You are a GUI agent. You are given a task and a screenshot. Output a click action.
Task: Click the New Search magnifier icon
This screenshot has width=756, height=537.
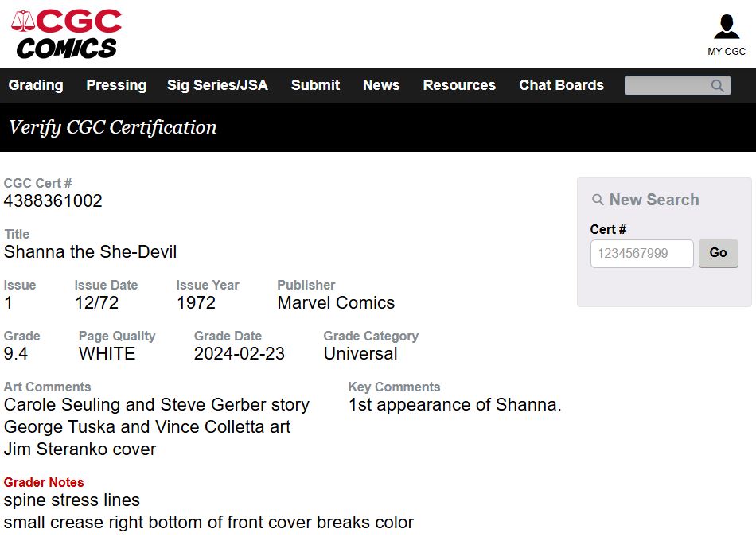[x=598, y=200]
